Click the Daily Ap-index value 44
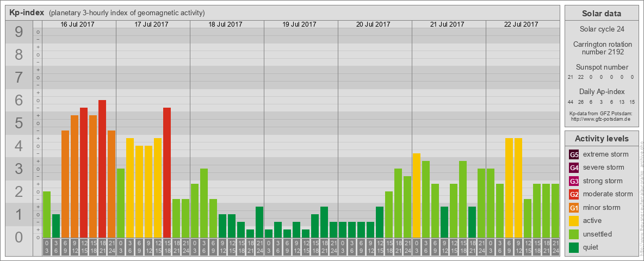Image resolution: width=644 pixels, height=261 pixels. pyautogui.click(x=571, y=102)
